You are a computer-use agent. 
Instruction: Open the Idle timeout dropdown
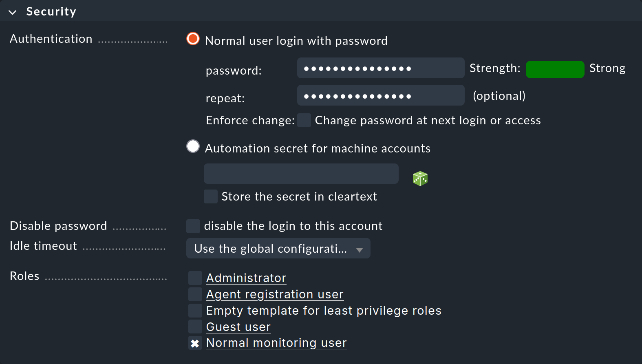tap(278, 248)
